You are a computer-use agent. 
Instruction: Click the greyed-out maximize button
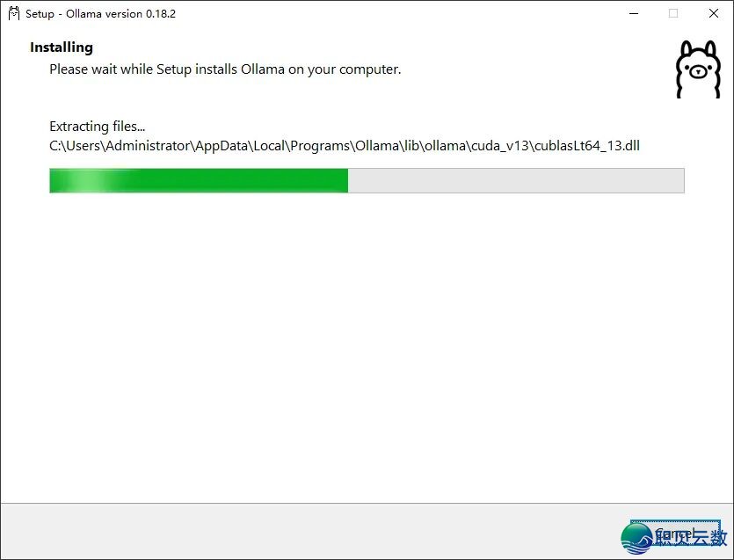pyautogui.click(x=673, y=13)
